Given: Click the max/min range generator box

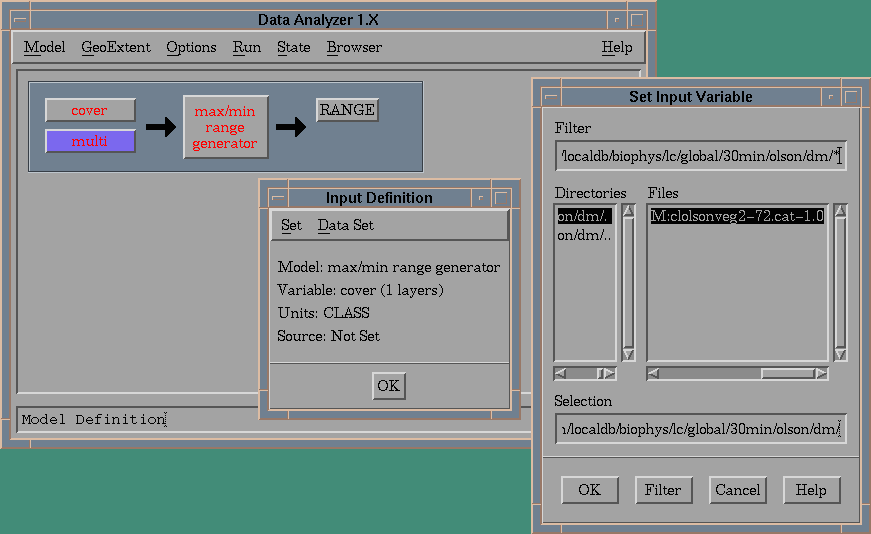Looking at the screenshot, I should [x=225, y=127].
